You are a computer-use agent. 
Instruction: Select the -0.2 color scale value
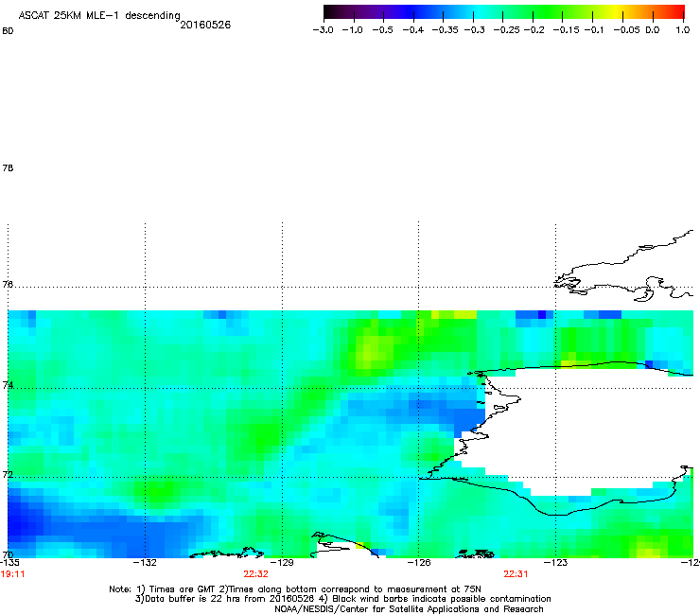534,30
